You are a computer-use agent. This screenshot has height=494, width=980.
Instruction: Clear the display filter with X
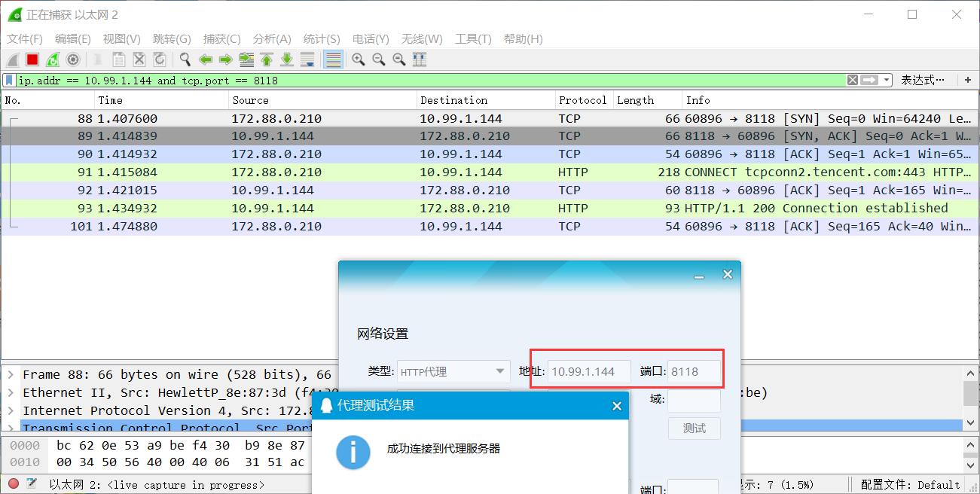click(x=852, y=80)
